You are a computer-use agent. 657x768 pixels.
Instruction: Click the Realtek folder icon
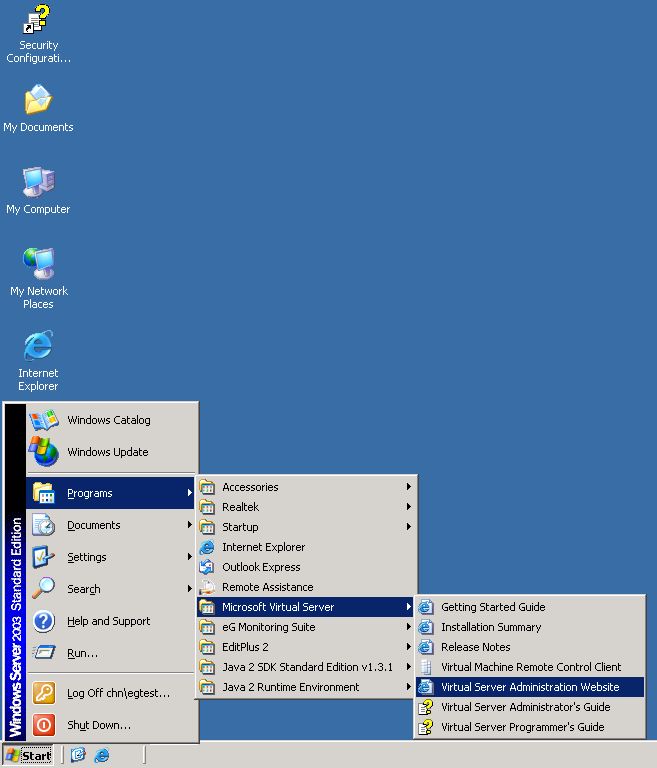[207, 507]
